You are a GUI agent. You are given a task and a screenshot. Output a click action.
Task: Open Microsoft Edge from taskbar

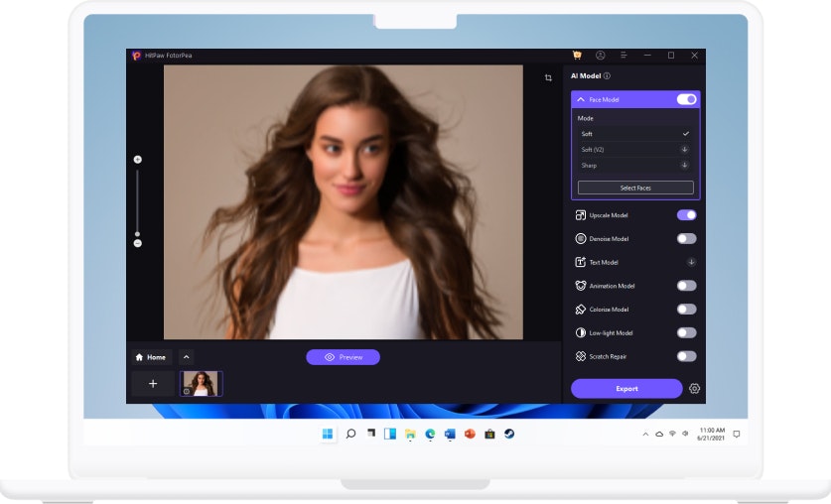(430, 435)
